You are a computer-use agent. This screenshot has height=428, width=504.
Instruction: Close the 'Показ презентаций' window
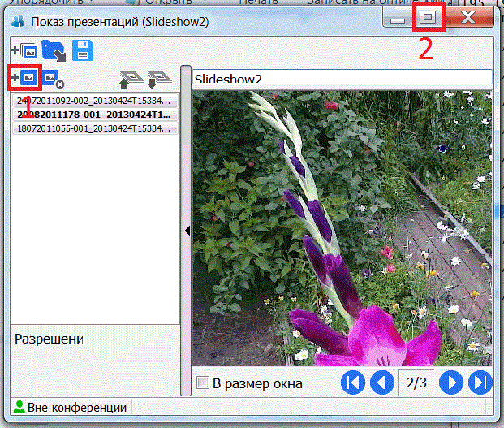coord(468,17)
